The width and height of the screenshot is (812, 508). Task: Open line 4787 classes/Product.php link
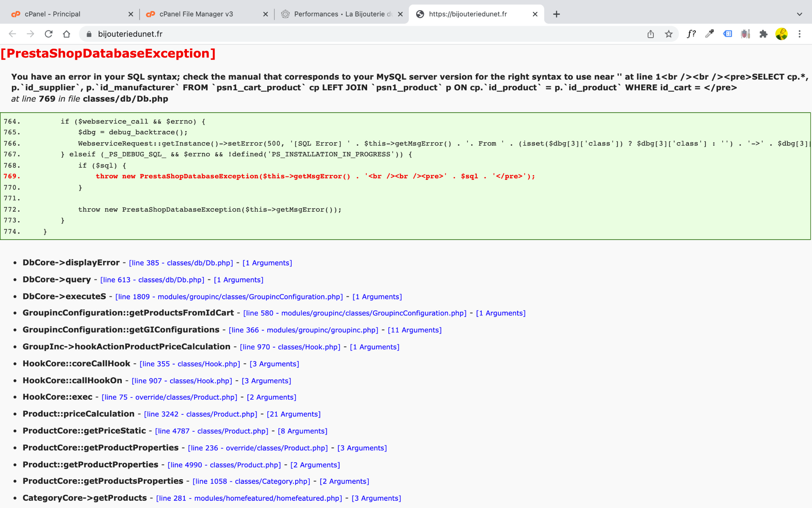point(211,431)
